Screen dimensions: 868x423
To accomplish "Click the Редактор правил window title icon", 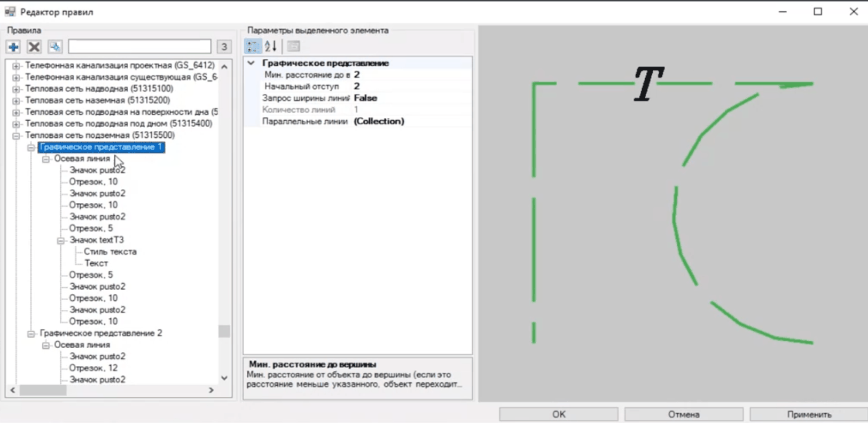I will (10, 12).
